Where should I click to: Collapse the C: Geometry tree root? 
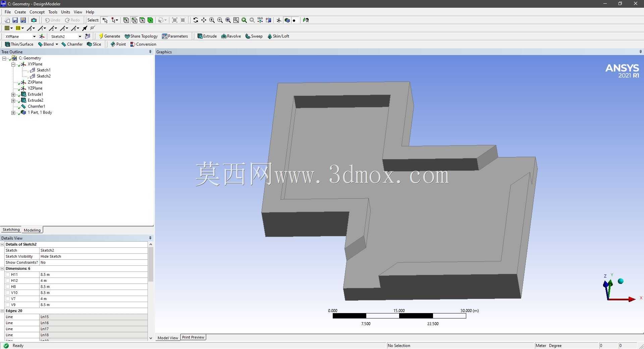pyautogui.click(x=4, y=58)
